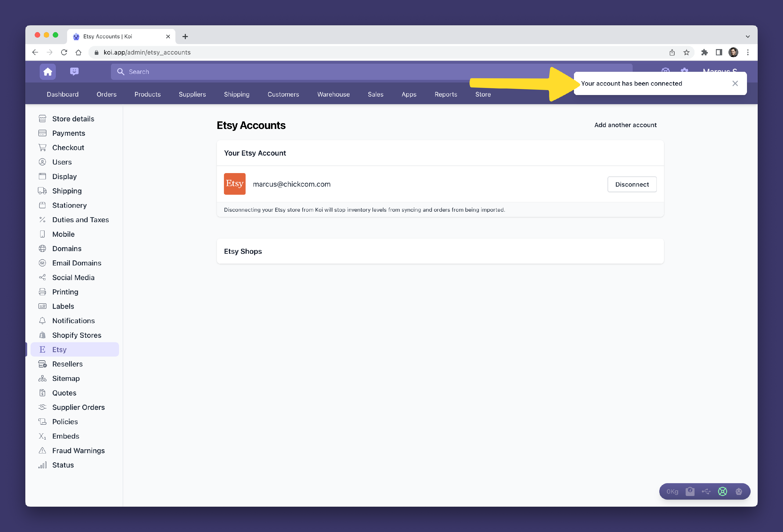
Task: Open browser extensions puzzle icon
Action: tap(704, 52)
